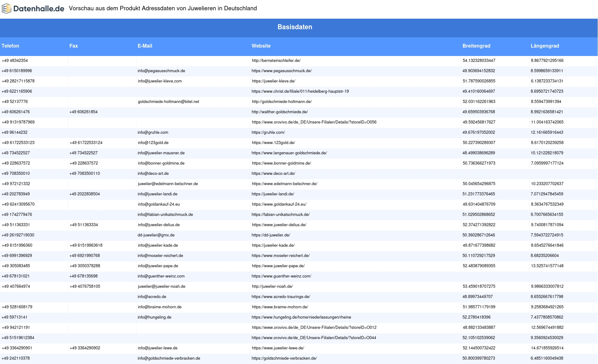
Task: Open the juwelier-delius.de website link
Action: coord(279,225)
